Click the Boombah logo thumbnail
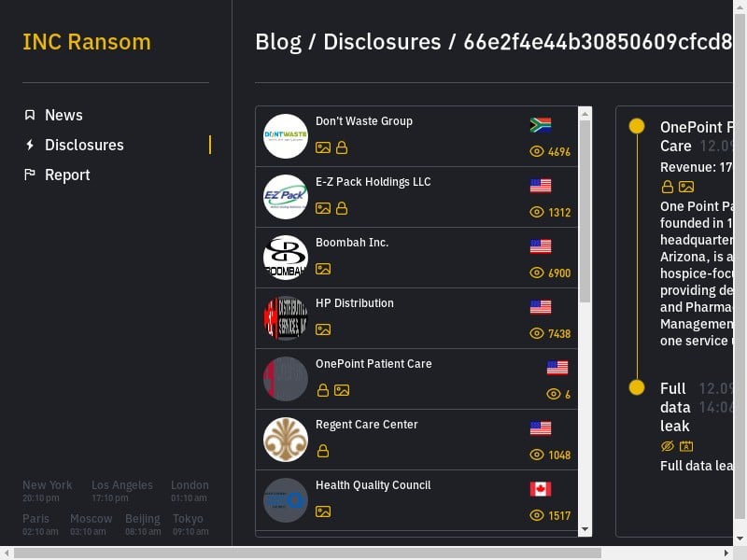This screenshot has height=560, width=747. pos(286,258)
